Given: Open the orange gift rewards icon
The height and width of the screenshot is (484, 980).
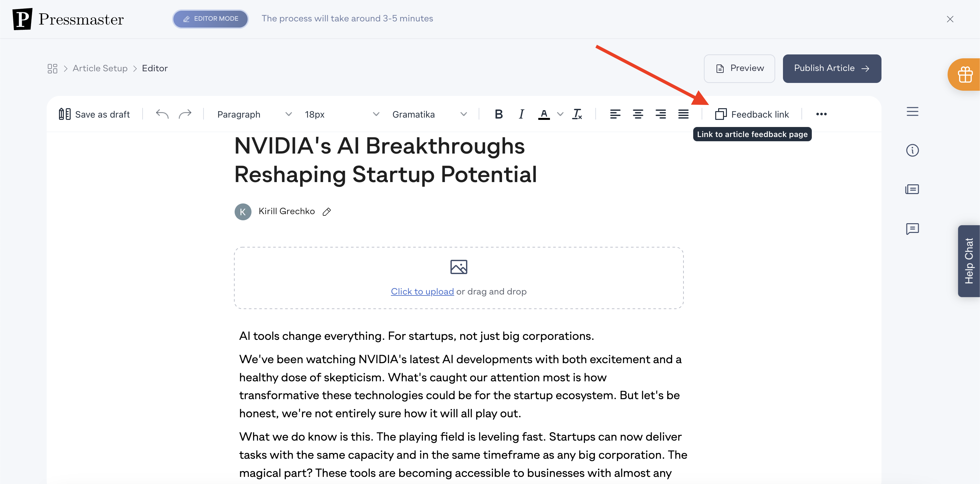Looking at the screenshot, I should (964, 75).
